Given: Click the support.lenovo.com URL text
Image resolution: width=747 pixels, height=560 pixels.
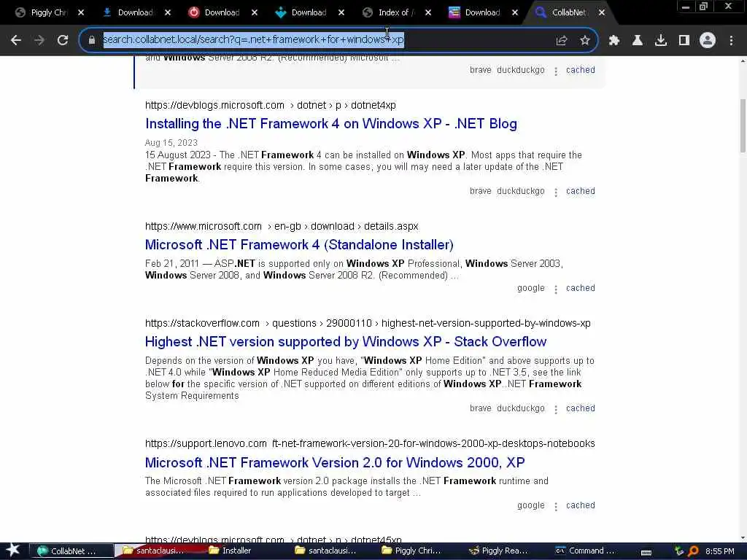Looking at the screenshot, I should click(370, 443).
